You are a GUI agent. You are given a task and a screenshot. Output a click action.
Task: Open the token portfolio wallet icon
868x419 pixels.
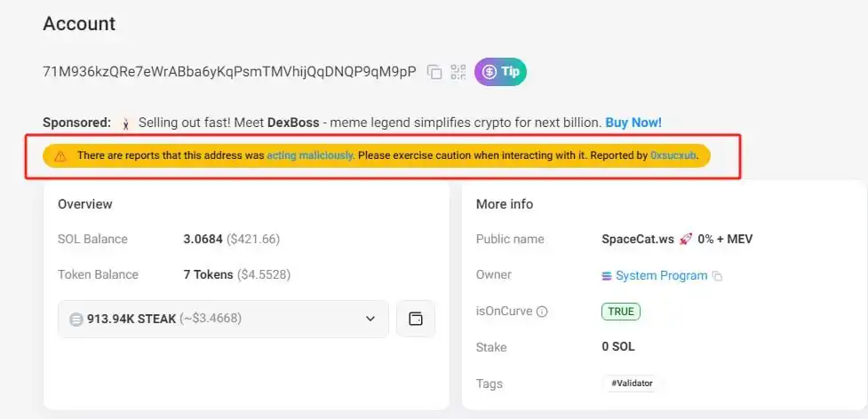[x=415, y=319]
